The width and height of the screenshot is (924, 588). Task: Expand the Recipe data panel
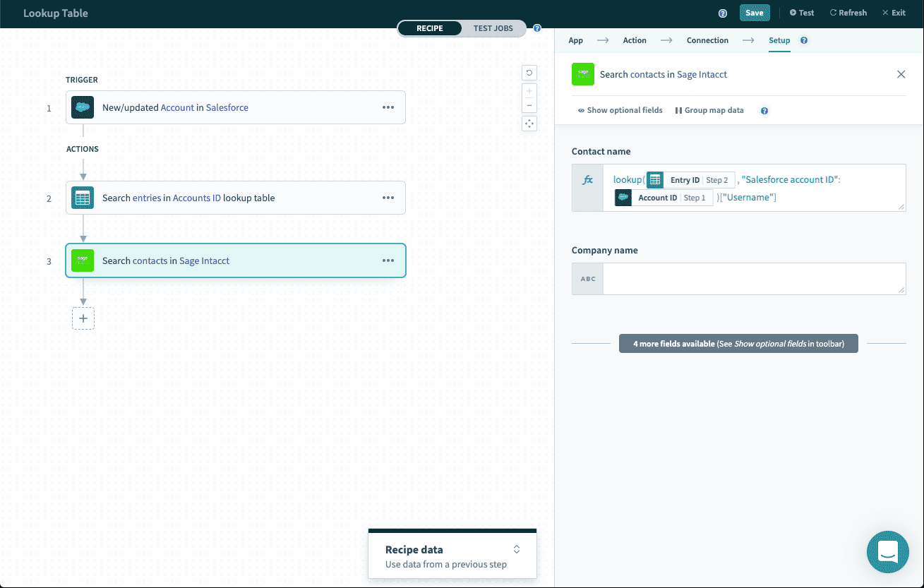pyautogui.click(x=517, y=549)
